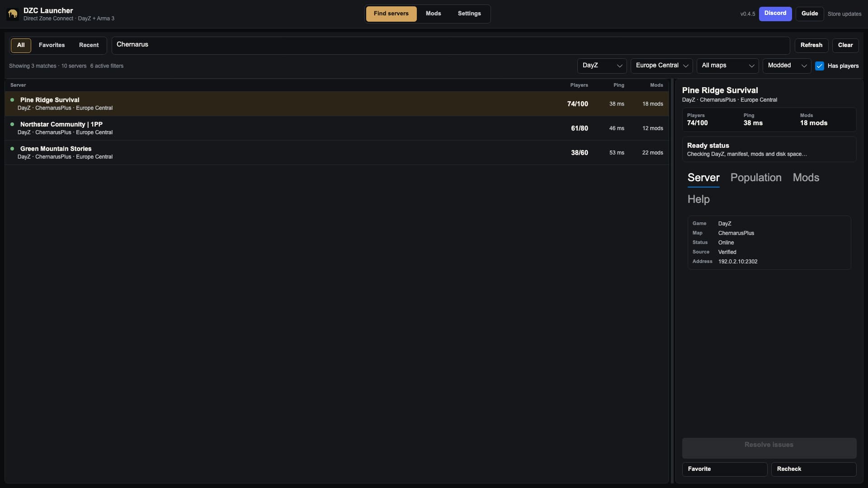This screenshot has width=868, height=488.
Task: Click the 46 ms ping value
Action: click(x=617, y=128)
